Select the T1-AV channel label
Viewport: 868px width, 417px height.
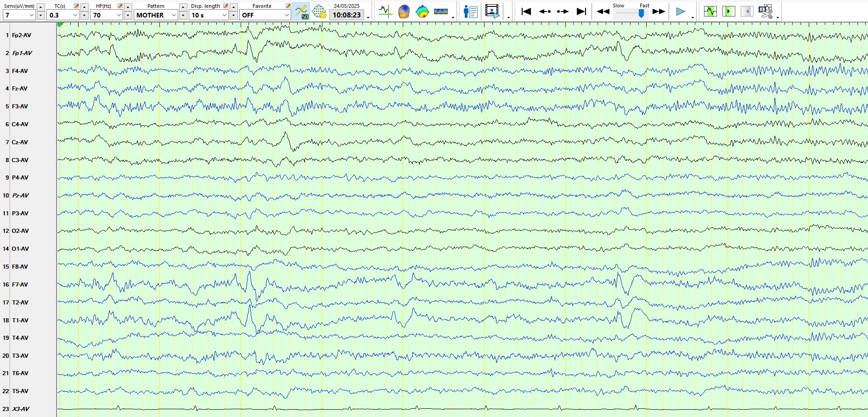pos(20,320)
